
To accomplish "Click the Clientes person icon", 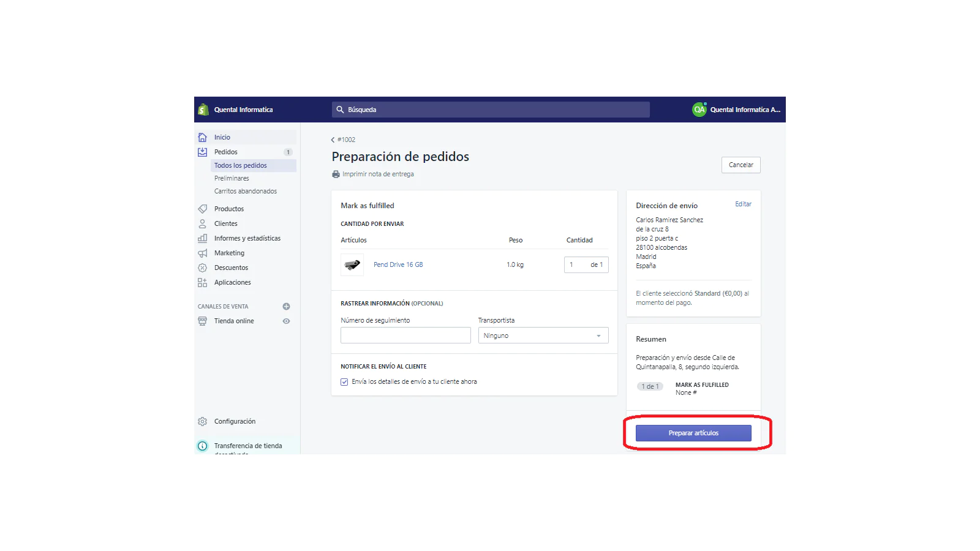I will [x=203, y=223].
